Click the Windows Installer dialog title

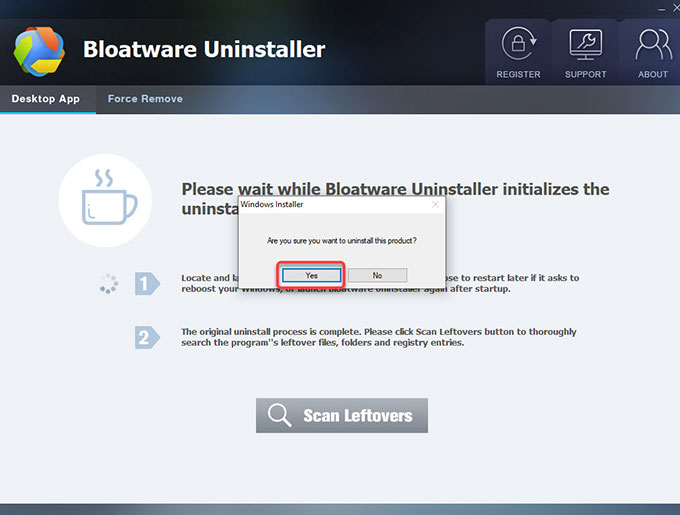tap(272, 204)
